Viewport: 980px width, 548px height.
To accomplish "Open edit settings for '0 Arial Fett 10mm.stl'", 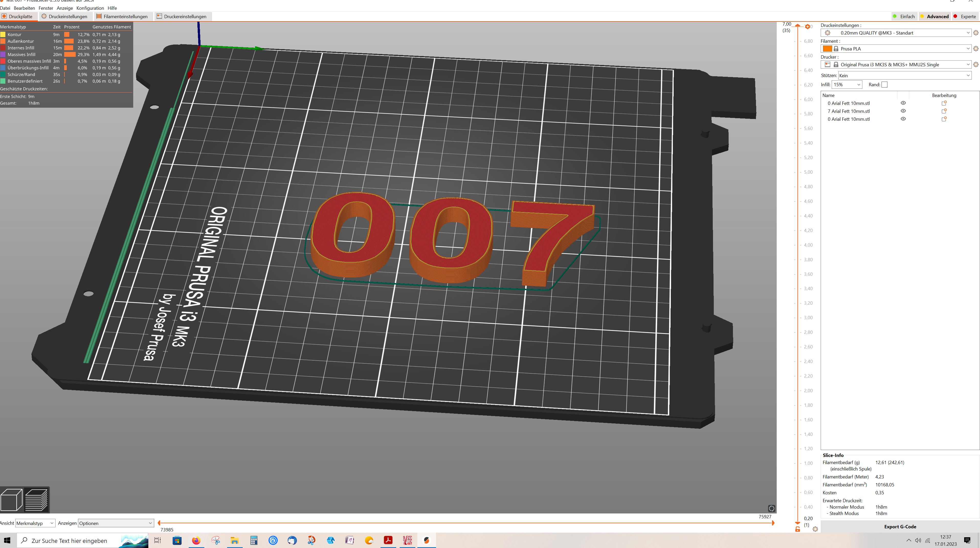I will (945, 103).
